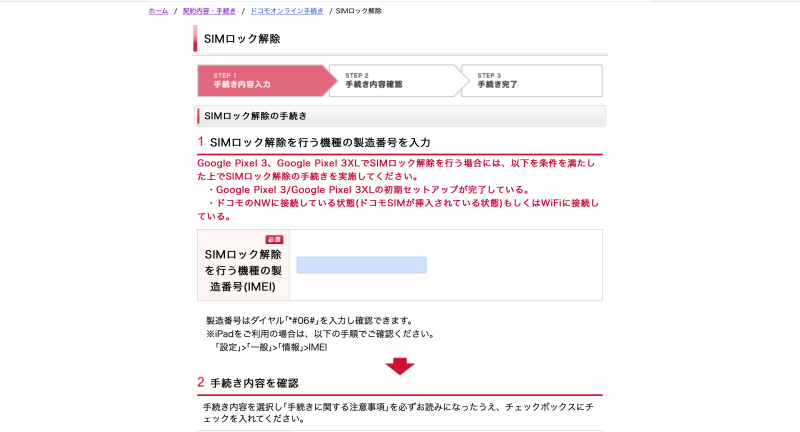Click the red 必須 badge
This screenshot has height=432, width=800.
274,239
